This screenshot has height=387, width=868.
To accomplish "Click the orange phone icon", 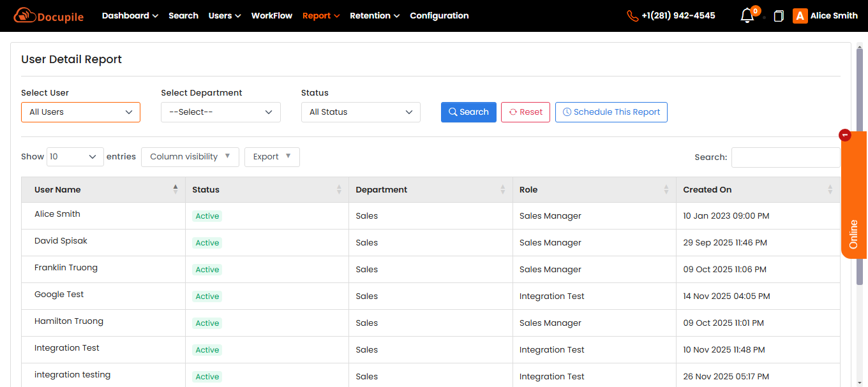I will click(x=632, y=16).
